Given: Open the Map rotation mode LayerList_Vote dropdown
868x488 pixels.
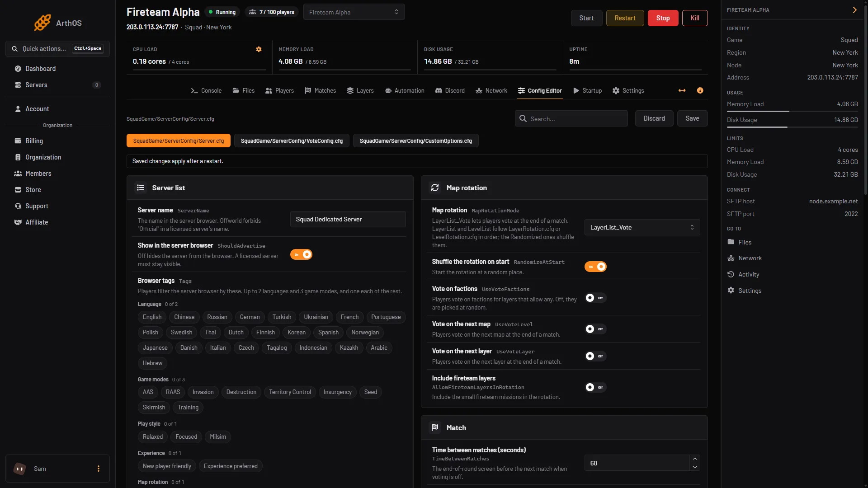Looking at the screenshot, I should [x=642, y=227].
